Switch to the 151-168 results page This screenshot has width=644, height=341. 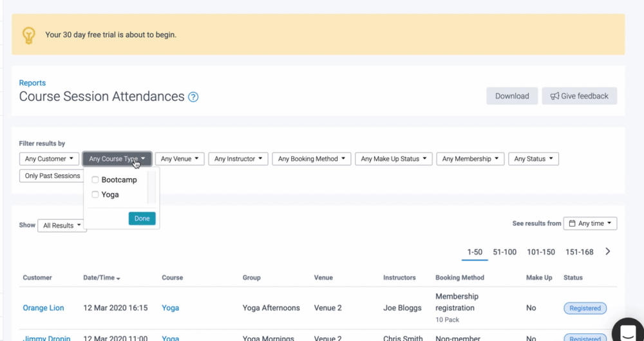(579, 252)
